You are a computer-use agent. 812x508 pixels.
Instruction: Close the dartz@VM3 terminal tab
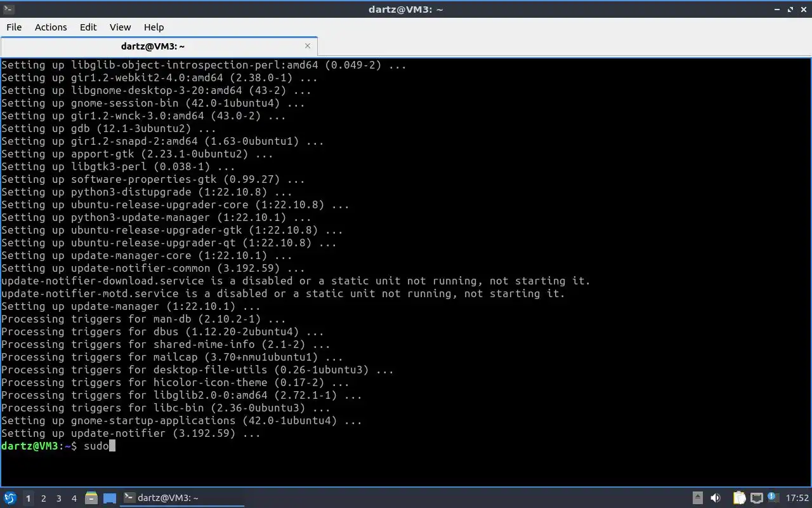(x=308, y=46)
